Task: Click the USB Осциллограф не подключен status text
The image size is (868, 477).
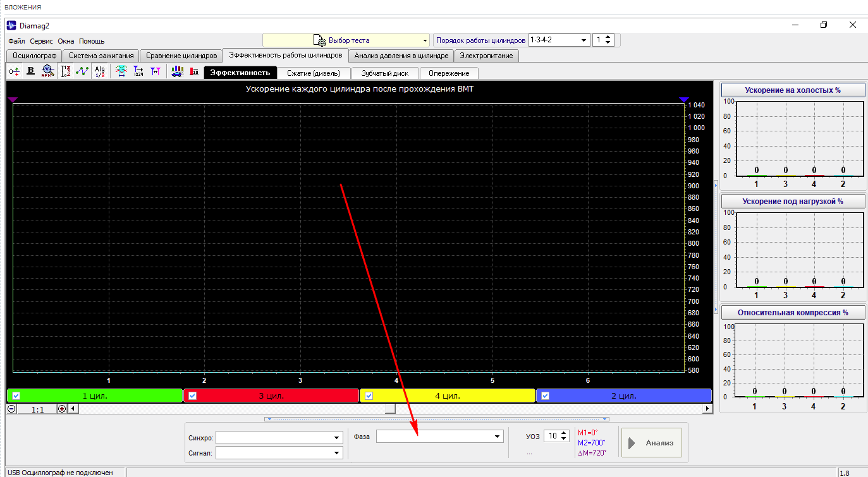Action: point(60,472)
